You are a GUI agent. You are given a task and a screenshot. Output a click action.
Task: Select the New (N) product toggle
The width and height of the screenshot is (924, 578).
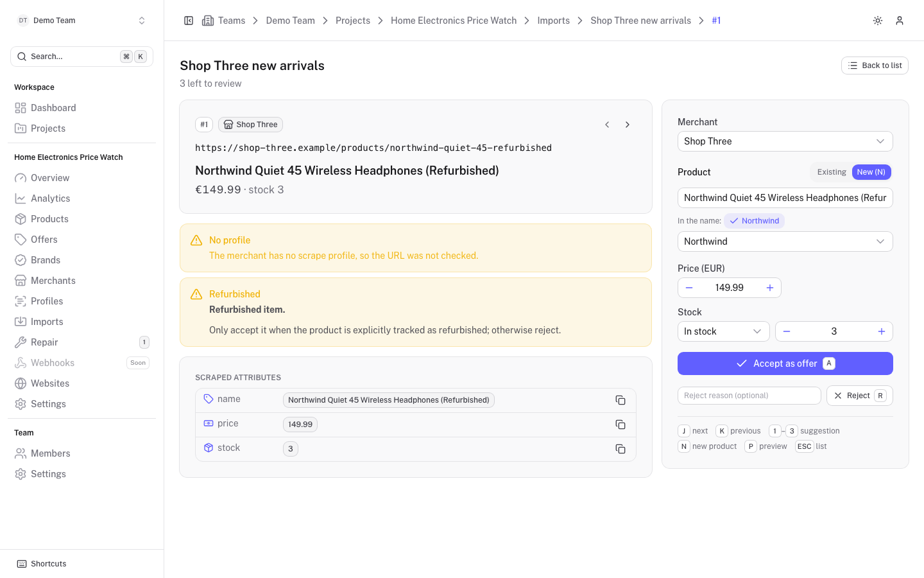pos(871,172)
